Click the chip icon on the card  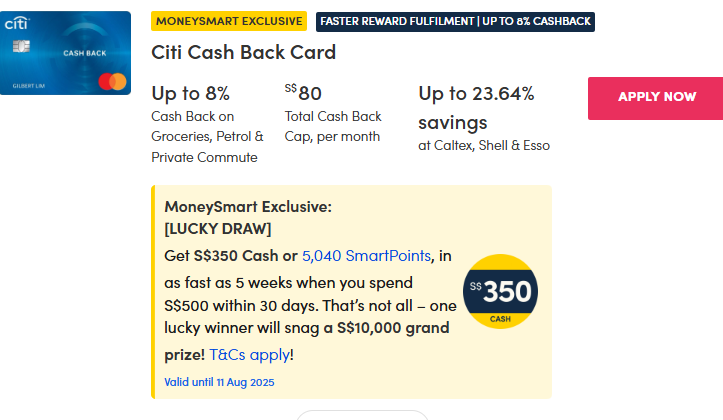(21, 46)
